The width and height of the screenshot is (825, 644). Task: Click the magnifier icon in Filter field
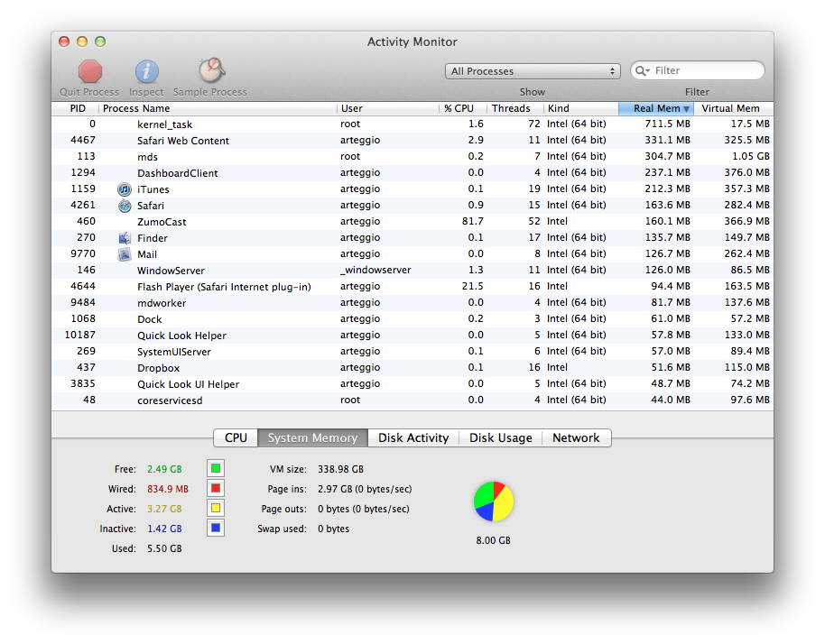coord(642,70)
